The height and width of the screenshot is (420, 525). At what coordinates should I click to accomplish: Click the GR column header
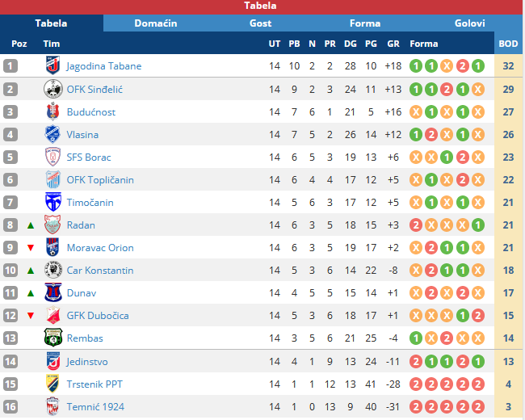click(393, 44)
